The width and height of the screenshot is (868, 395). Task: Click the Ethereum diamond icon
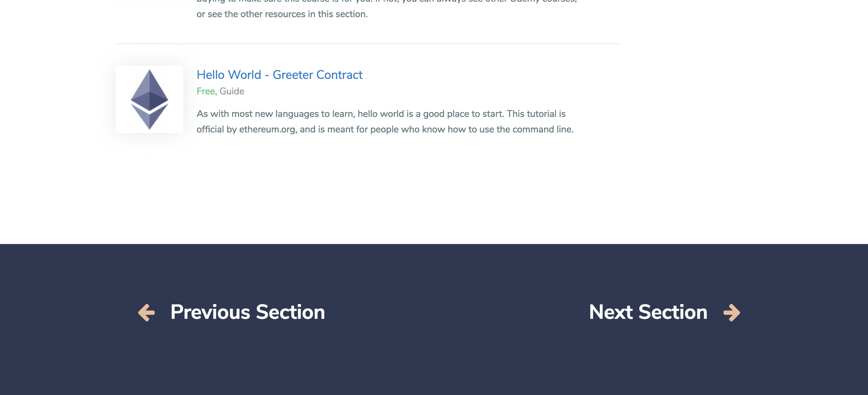point(150,99)
